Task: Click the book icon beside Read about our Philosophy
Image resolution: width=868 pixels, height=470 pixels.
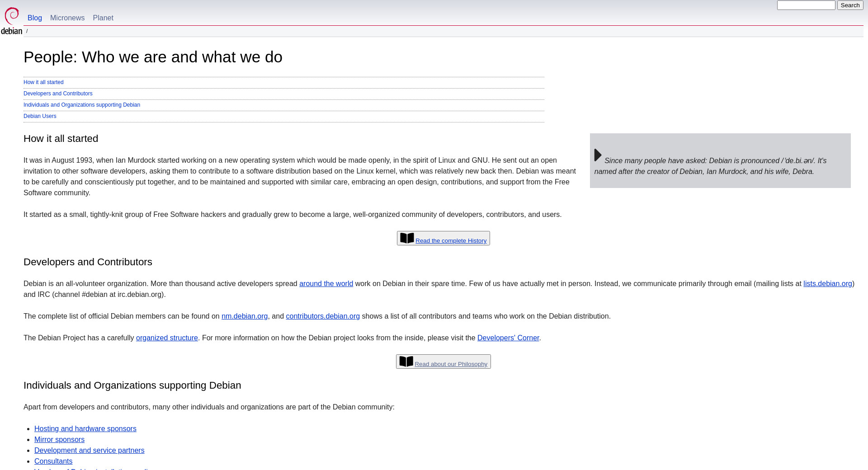Action: [406, 362]
